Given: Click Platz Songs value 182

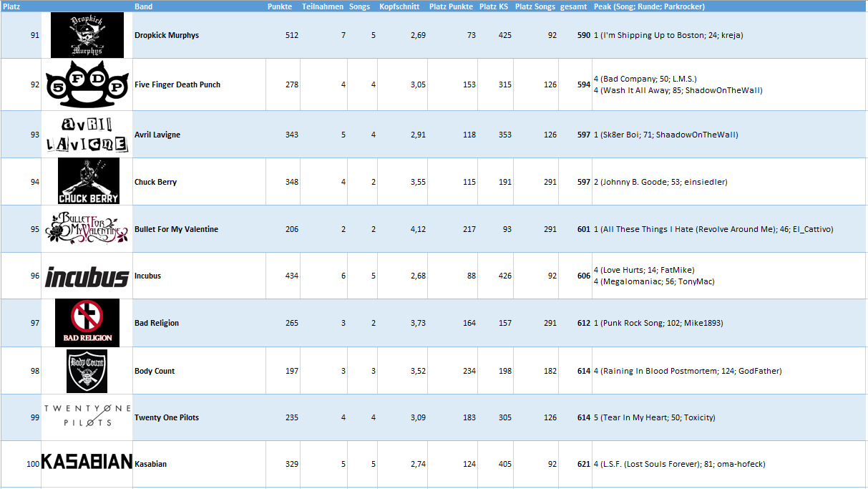Looking at the screenshot, I should pyautogui.click(x=550, y=371).
